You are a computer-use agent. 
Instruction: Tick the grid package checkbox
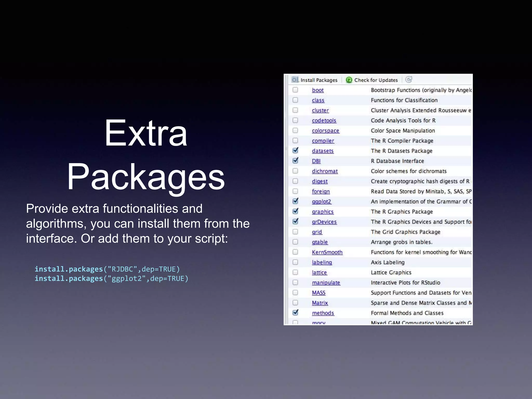pos(295,232)
